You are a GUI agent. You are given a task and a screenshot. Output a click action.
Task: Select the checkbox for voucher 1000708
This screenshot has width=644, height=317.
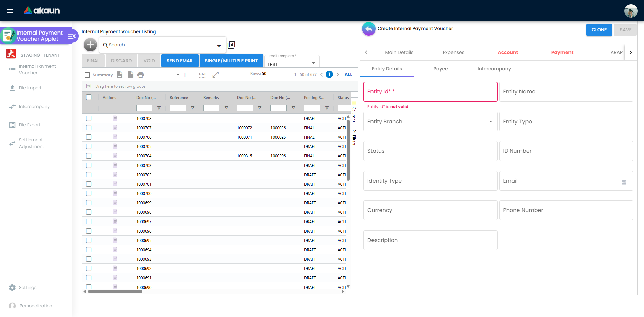(x=89, y=118)
